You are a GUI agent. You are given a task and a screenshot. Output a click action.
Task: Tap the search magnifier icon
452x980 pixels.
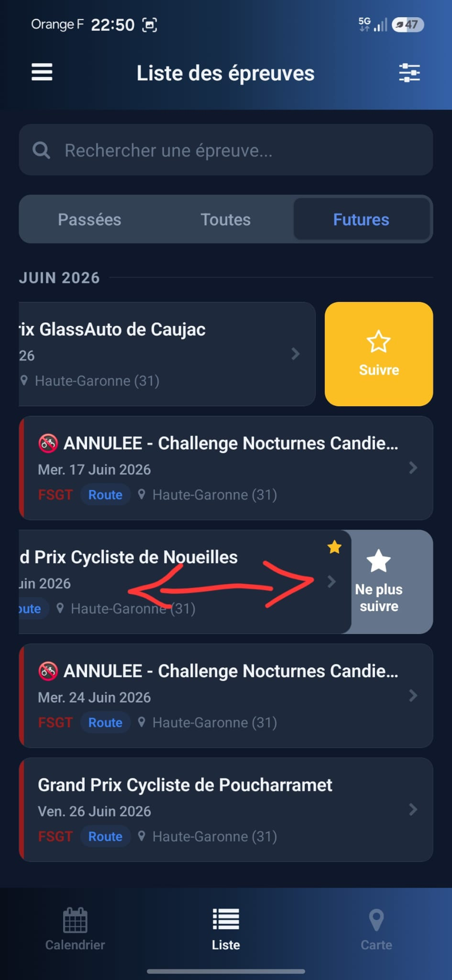pos(41,150)
